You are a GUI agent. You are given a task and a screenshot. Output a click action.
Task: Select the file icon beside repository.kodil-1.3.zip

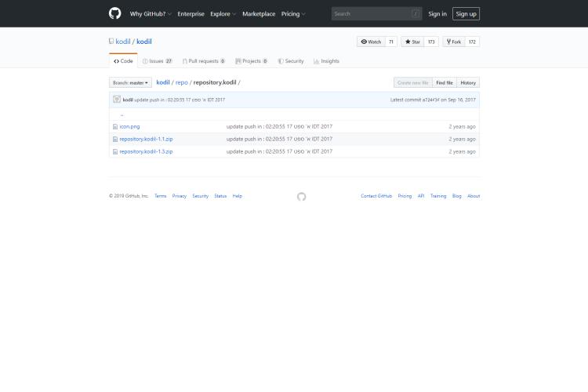[115, 152]
